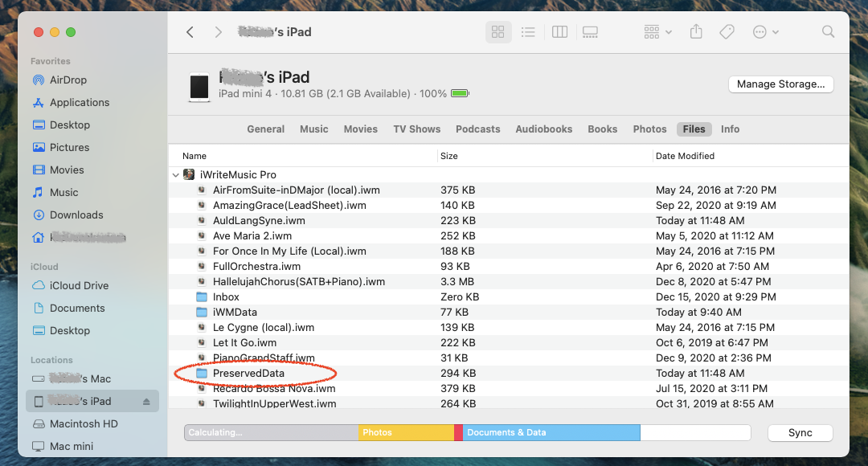This screenshot has width=868, height=466.
Task: Sort by the Date Modified column header
Action: (x=685, y=156)
